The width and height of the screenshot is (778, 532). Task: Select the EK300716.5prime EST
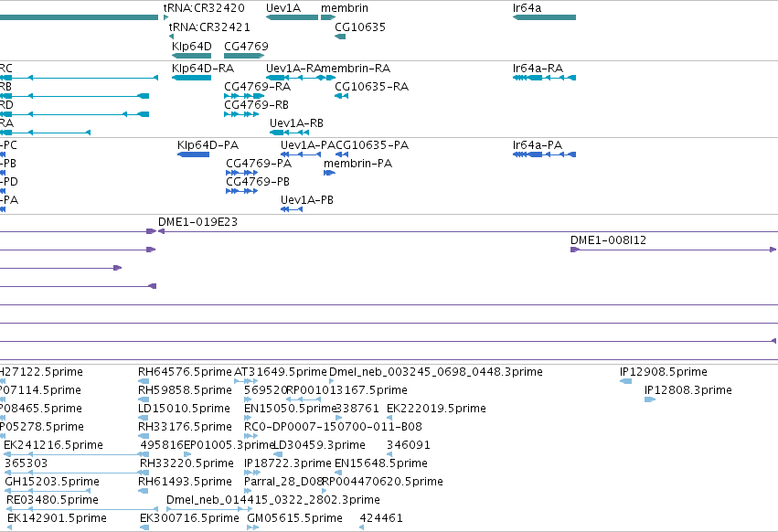(144, 528)
